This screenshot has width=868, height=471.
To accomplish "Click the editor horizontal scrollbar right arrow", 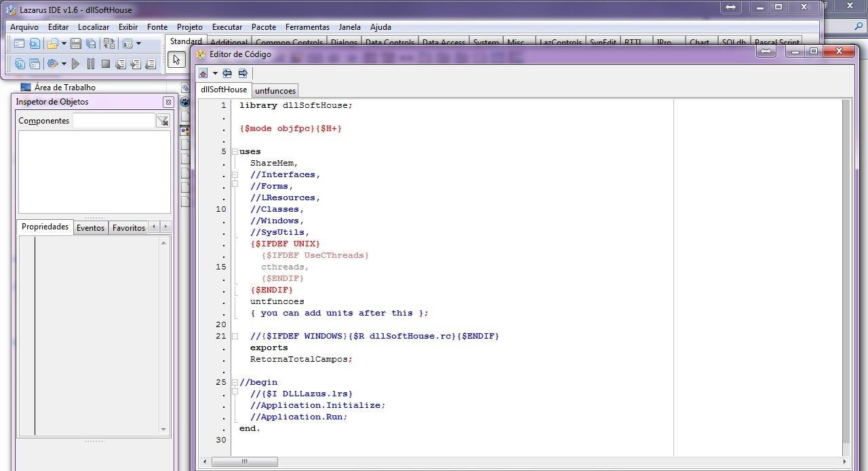I will tap(844, 461).
